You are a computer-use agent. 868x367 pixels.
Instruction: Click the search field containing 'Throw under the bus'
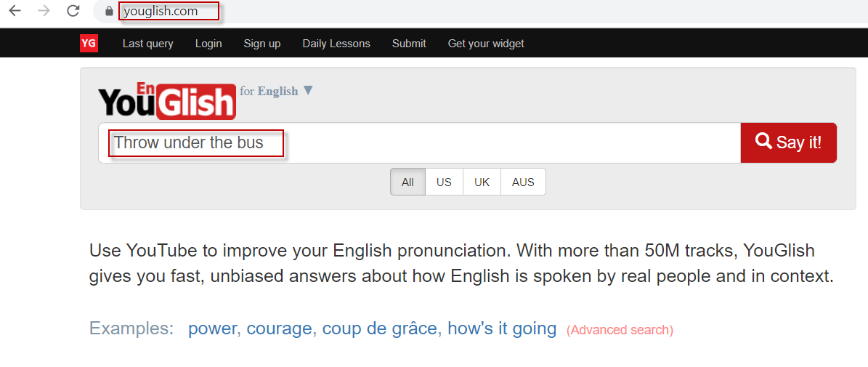pyautogui.click(x=419, y=143)
